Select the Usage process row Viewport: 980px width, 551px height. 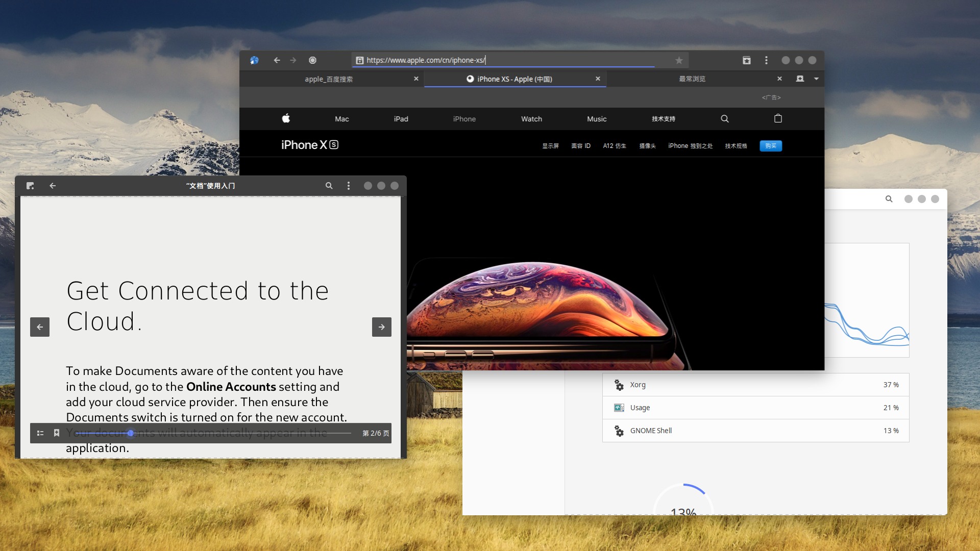coord(756,408)
